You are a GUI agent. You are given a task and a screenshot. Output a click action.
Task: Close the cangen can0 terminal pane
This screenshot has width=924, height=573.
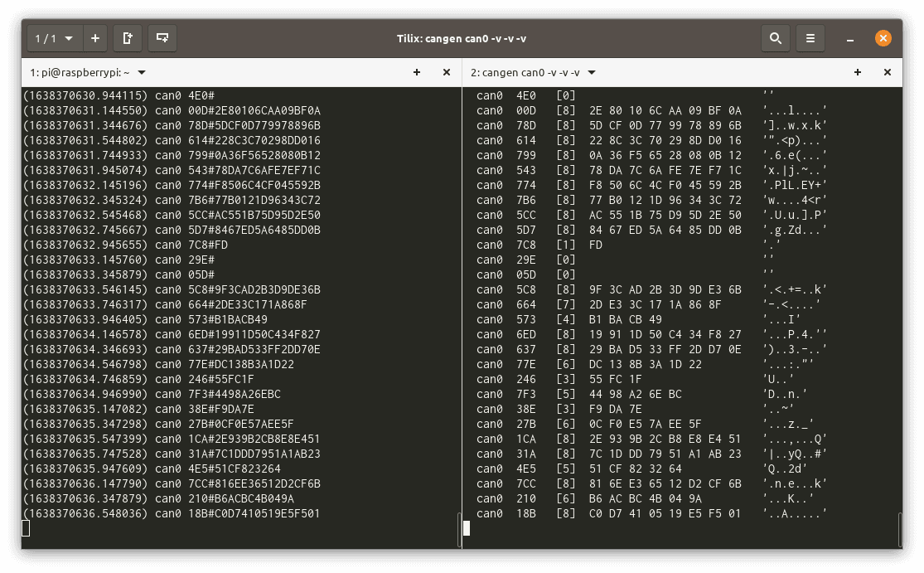[888, 72]
